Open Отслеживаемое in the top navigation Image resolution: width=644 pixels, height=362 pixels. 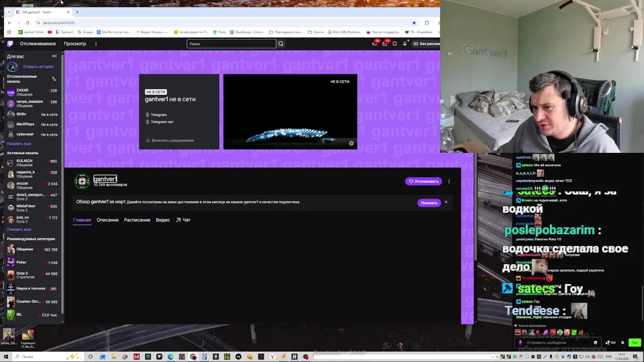pyautogui.click(x=38, y=44)
